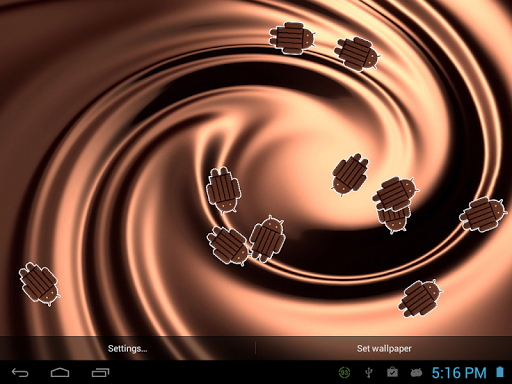Open the Play Store shopping bag notification icon

(x=392, y=372)
